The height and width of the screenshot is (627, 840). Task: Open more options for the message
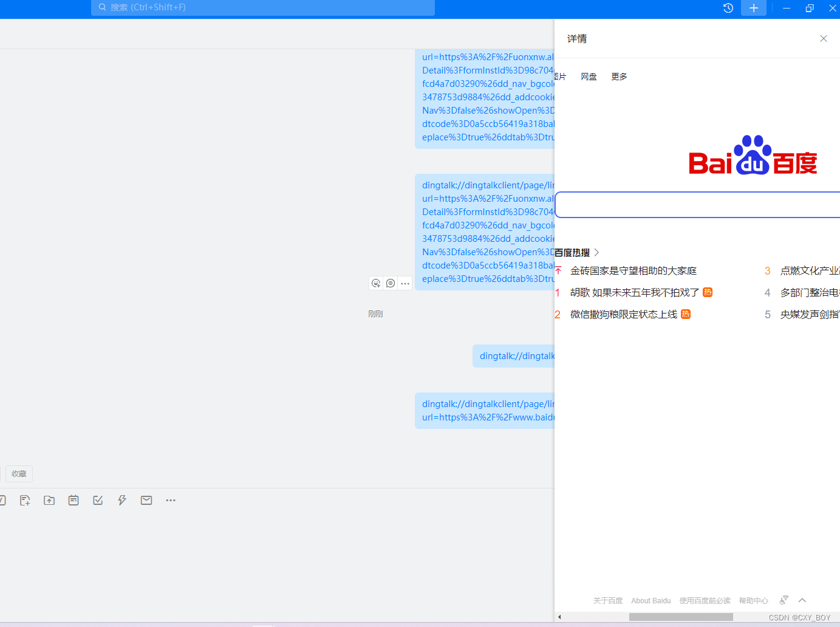pyautogui.click(x=405, y=283)
